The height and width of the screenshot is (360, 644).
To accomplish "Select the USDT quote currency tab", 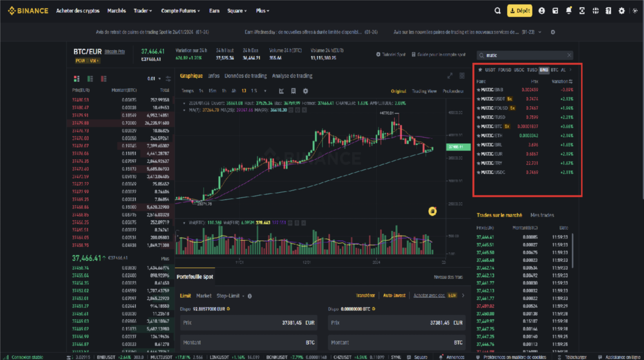I will tap(490, 70).
